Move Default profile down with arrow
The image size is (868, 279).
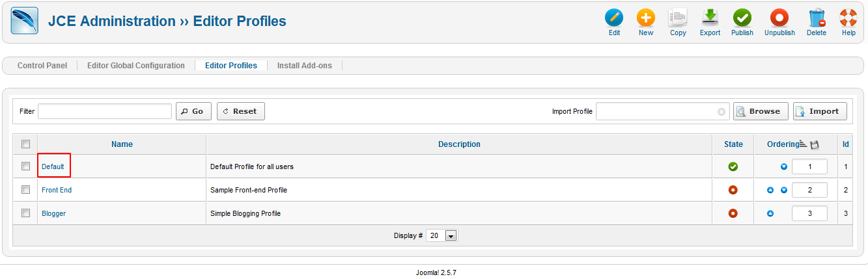click(784, 166)
